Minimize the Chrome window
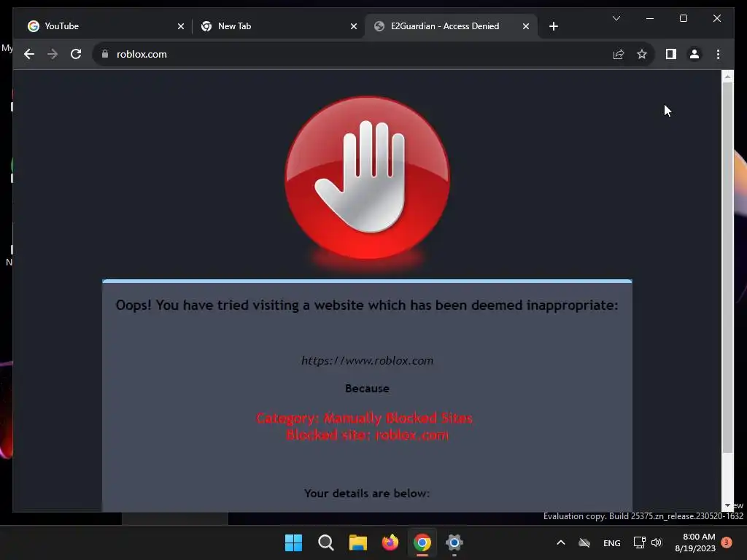747x560 pixels. [650, 18]
